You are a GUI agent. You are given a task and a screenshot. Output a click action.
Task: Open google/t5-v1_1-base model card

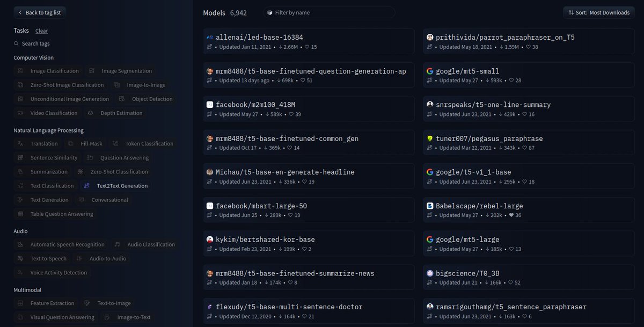pos(529,177)
